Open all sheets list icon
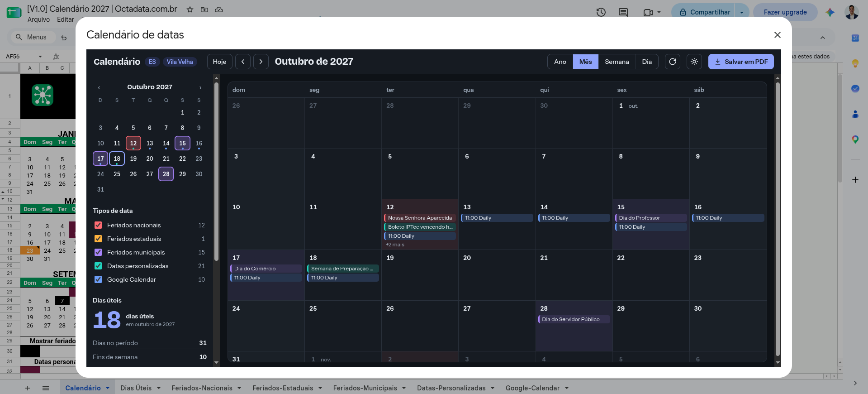 tap(46, 388)
